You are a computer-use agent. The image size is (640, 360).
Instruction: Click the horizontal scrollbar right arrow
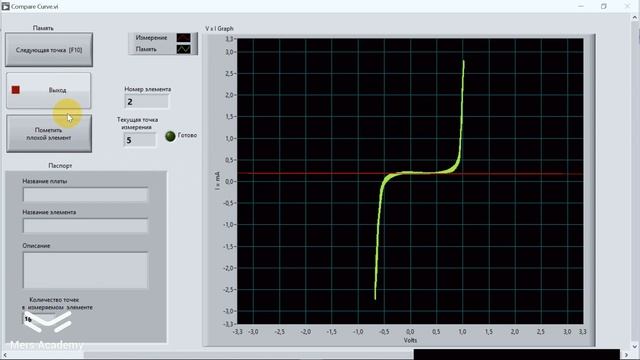[x=627, y=355]
